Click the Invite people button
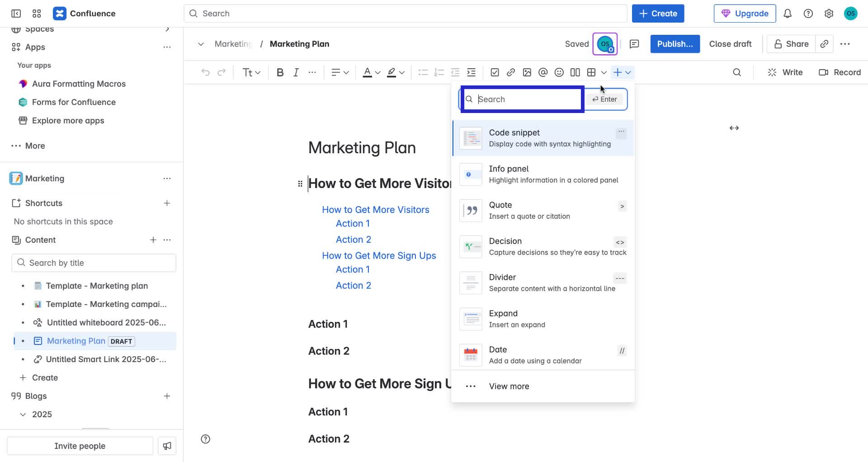Viewport: 868px width, 462px height. 80,446
